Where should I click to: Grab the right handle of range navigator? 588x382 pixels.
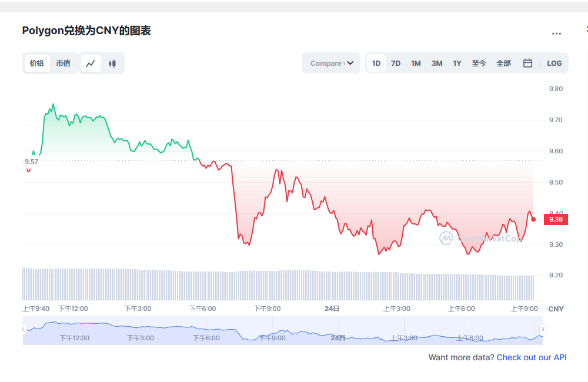(x=543, y=330)
